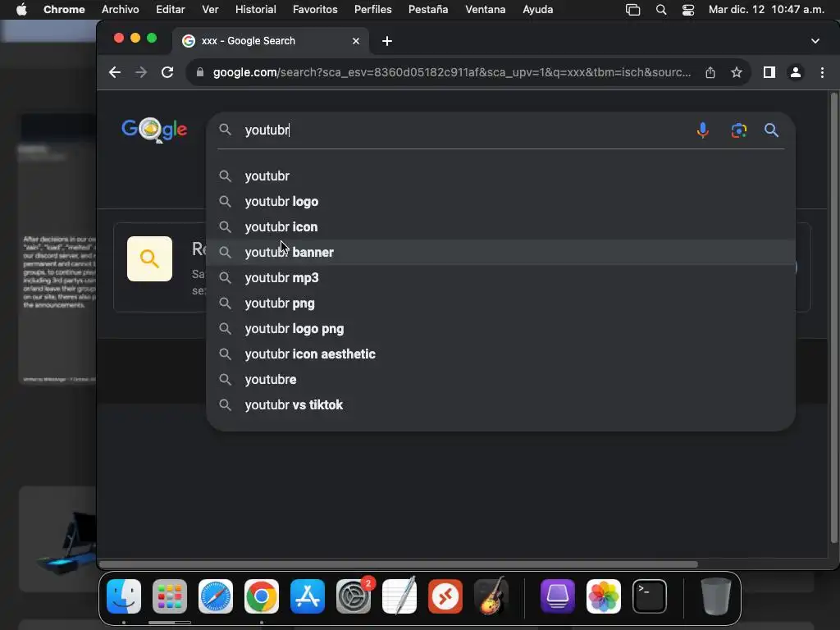Click the date and time in menu bar
The height and width of the screenshot is (630, 840).
pos(766,10)
